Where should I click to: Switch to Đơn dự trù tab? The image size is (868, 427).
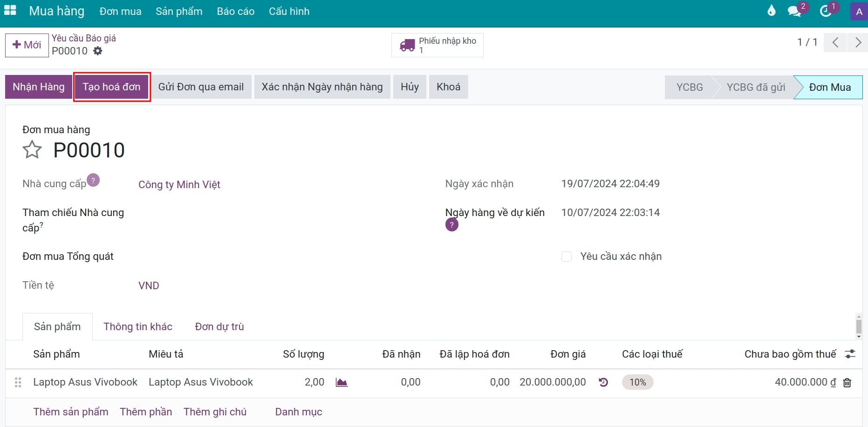(219, 326)
